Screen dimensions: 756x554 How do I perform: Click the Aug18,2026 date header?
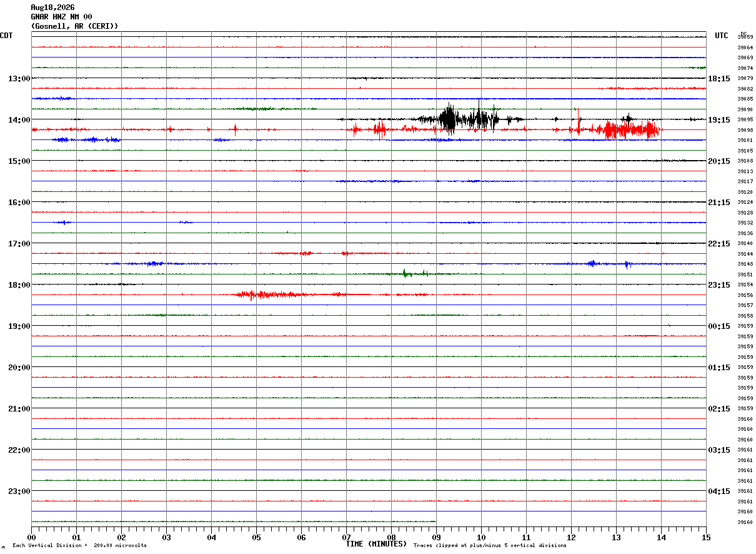point(52,8)
